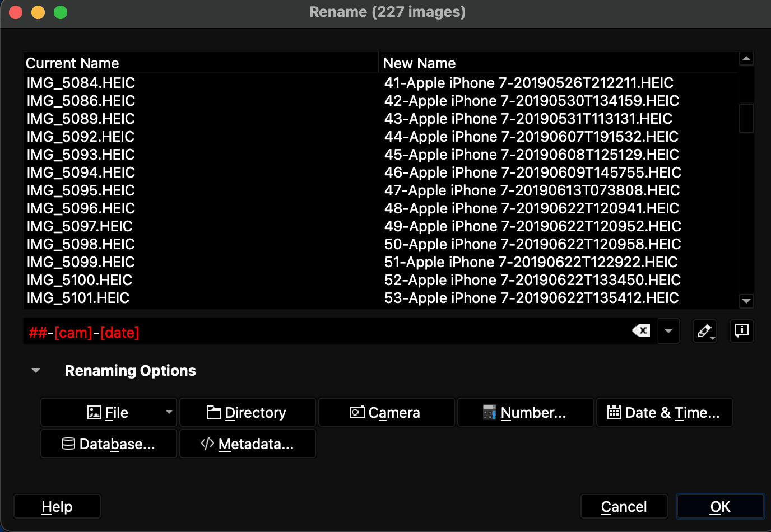The height and width of the screenshot is (532, 771).
Task: Open the Date & Time options
Action: click(x=664, y=412)
